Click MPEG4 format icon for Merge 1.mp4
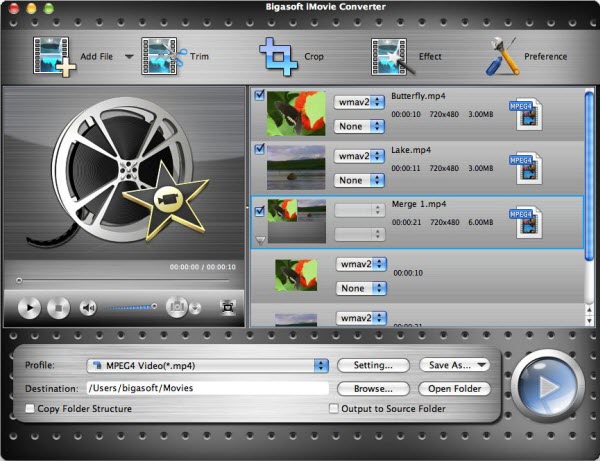600x461 pixels. pos(526,222)
